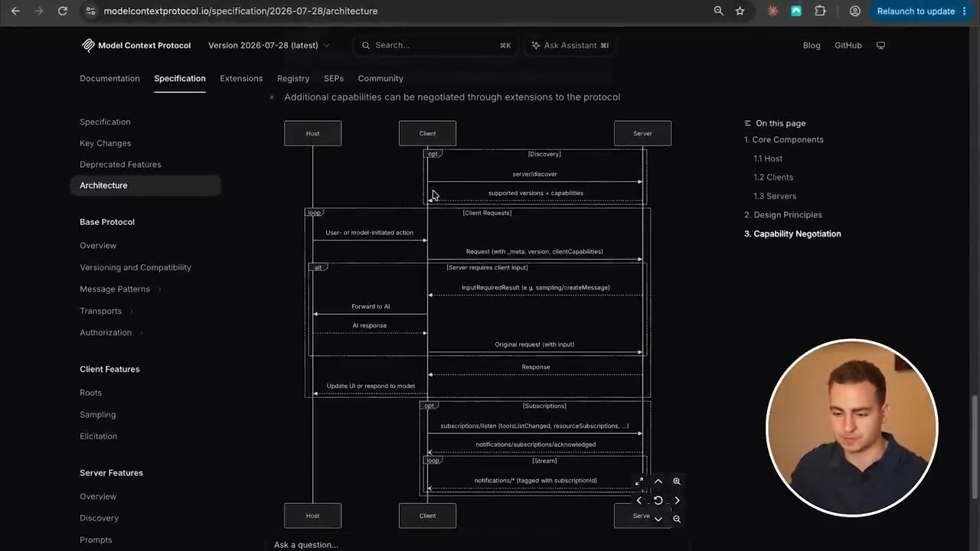The image size is (980, 551).
Task: Zoom out of the diagram
Action: pyautogui.click(x=677, y=519)
